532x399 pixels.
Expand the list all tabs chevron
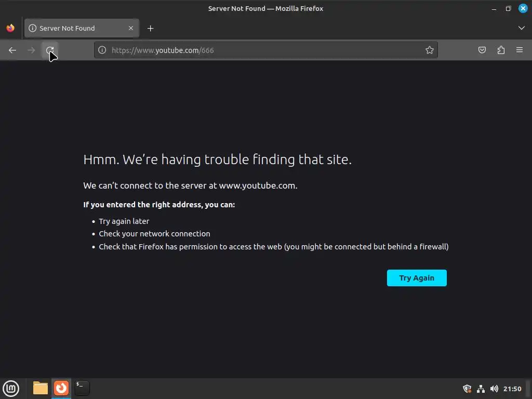click(522, 28)
